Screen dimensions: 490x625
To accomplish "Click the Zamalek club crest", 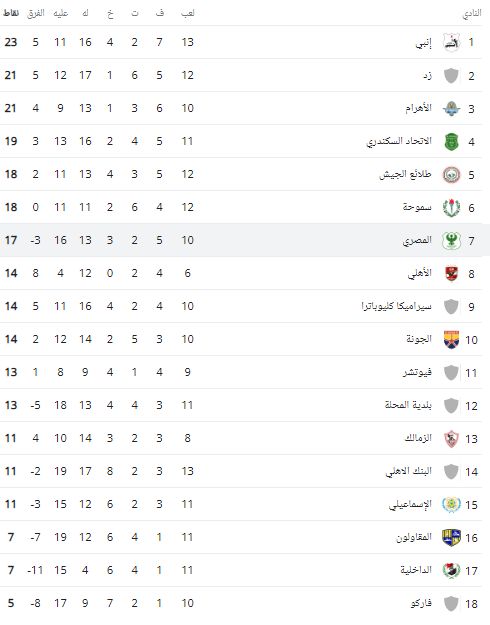I will pos(451,438).
